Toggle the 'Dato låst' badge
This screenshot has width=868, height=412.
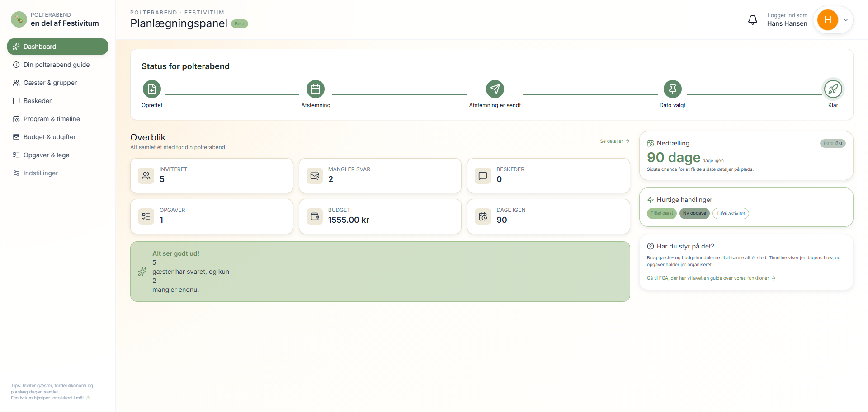point(833,143)
